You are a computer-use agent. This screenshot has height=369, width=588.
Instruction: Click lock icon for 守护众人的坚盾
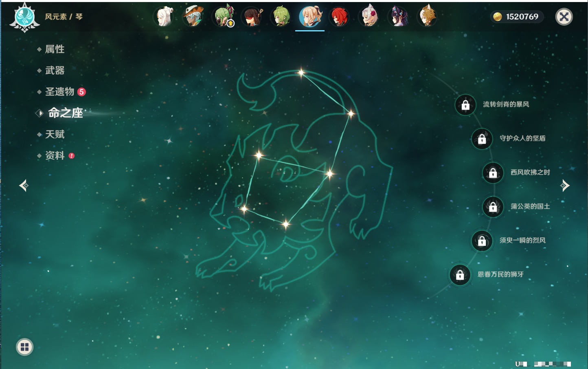pyautogui.click(x=482, y=139)
